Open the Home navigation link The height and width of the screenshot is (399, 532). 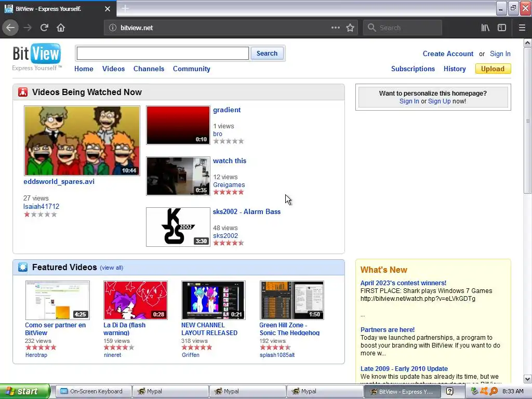[x=84, y=69]
